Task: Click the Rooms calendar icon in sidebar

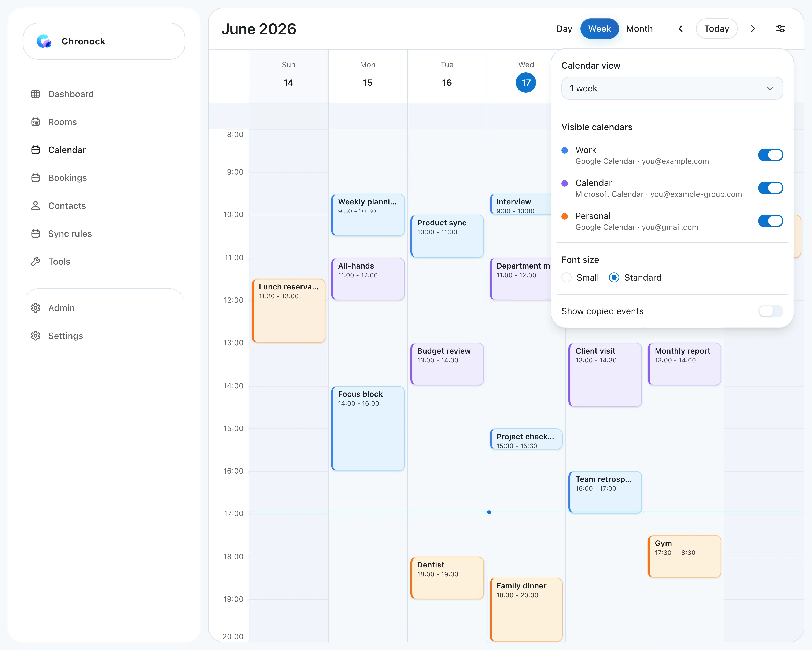Action: tap(35, 122)
